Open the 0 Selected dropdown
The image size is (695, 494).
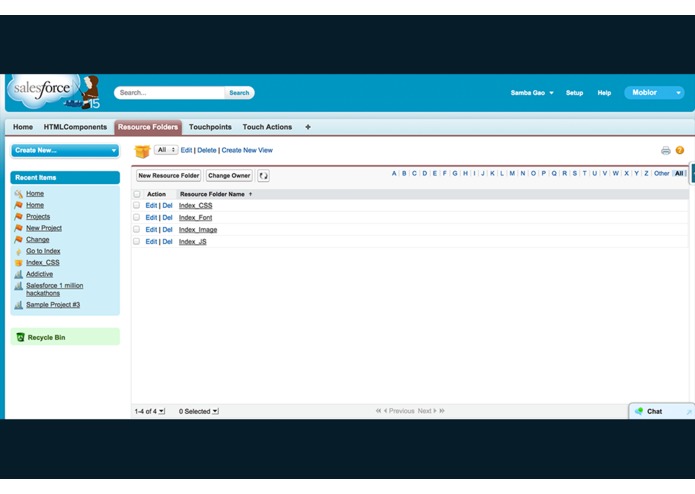[199, 412]
